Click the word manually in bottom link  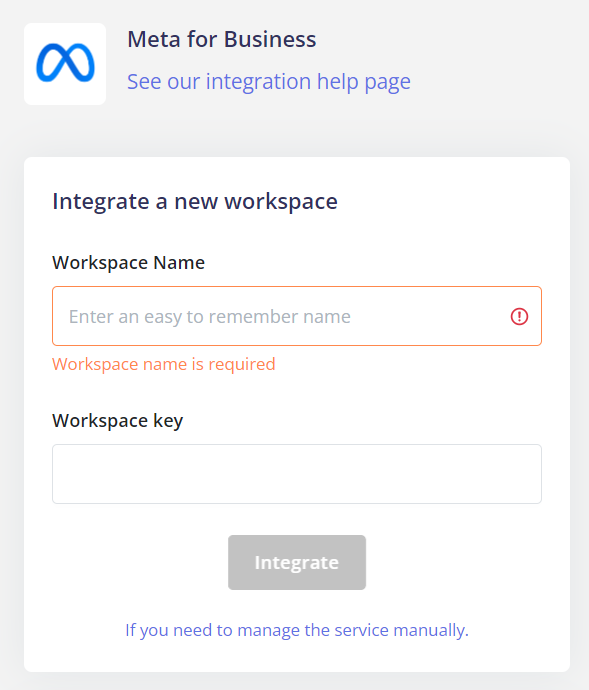point(431,630)
